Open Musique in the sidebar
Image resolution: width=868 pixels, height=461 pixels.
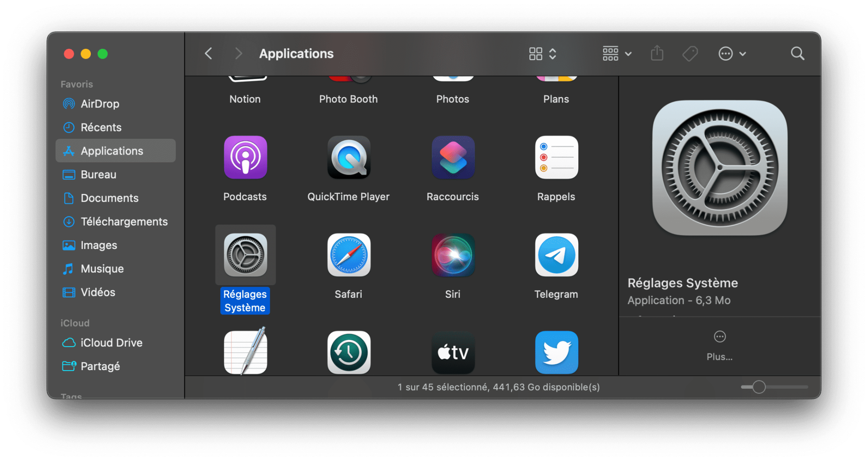click(116, 268)
